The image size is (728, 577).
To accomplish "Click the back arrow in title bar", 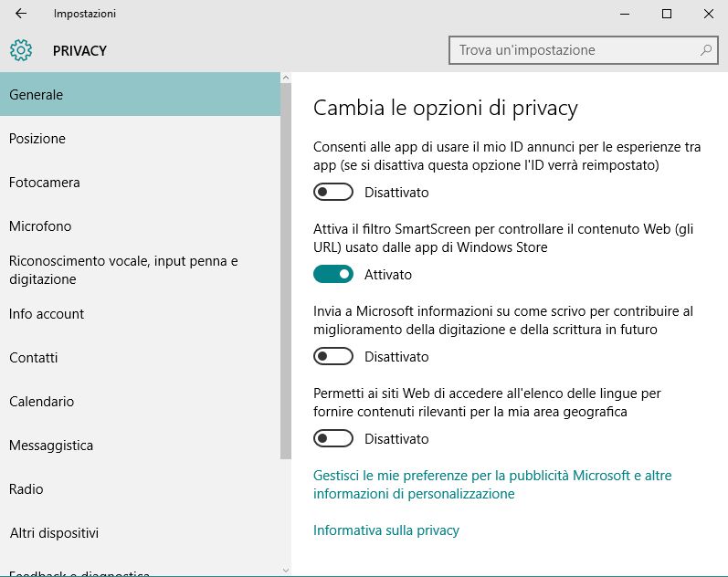I will [21, 14].
